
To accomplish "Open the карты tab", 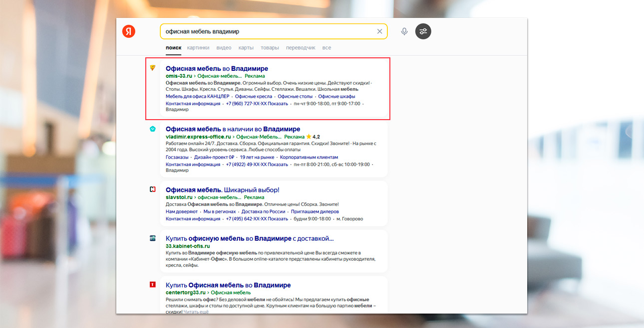I will (246, 48).
